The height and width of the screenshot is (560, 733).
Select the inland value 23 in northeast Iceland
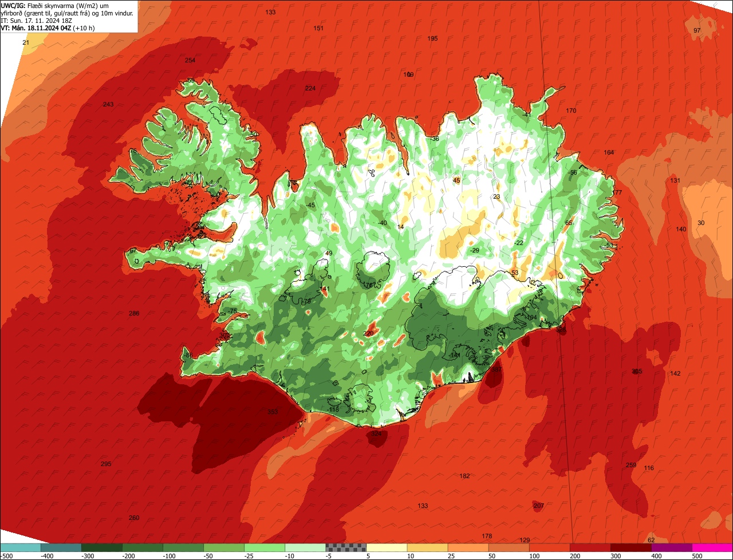(496, 196)
